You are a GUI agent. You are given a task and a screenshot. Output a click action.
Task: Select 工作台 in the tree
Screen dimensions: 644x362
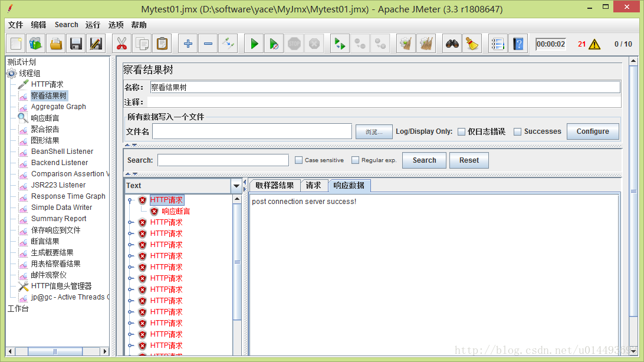coord(18,309)
